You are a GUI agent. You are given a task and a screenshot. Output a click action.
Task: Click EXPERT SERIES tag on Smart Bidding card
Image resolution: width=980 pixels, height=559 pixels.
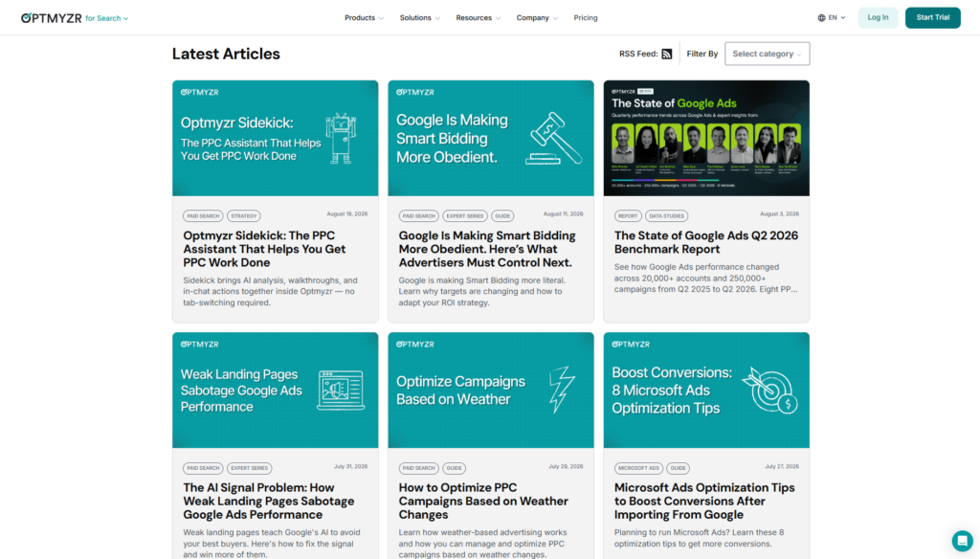pyautogui.click(x=465, y=215)
